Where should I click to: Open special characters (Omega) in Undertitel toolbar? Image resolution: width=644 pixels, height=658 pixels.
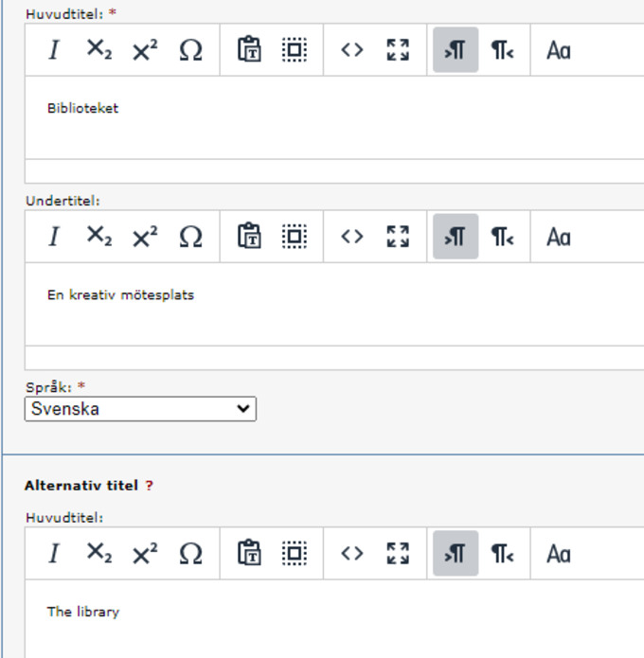(x=190, y=237)
